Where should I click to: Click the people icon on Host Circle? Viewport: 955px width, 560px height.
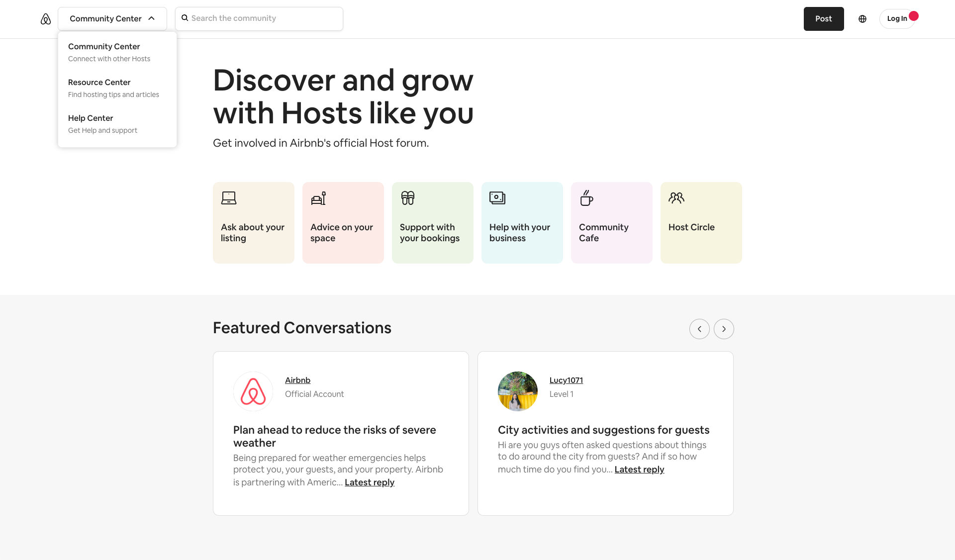pyautogui.click(x=676, y=198)
